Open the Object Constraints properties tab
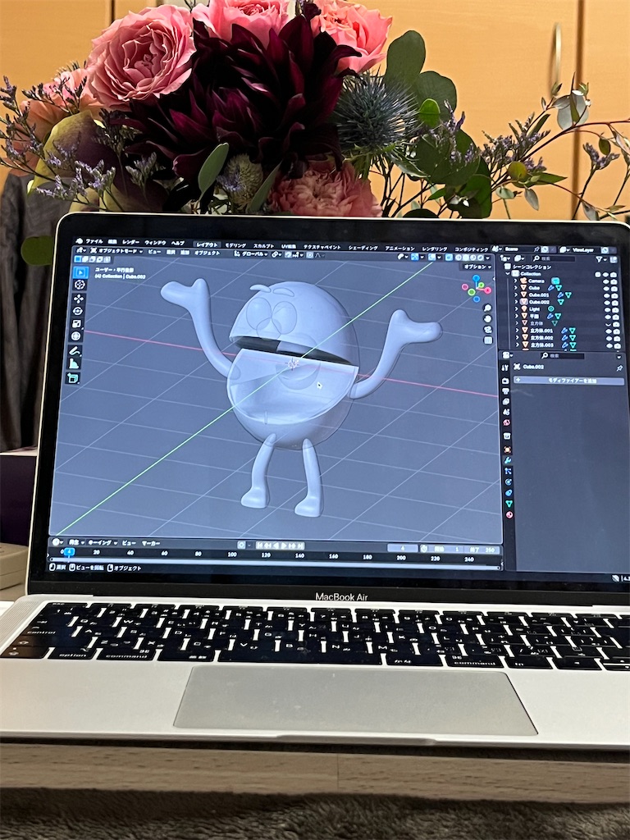This screenshot has height=840, width=630. (509, 493)
